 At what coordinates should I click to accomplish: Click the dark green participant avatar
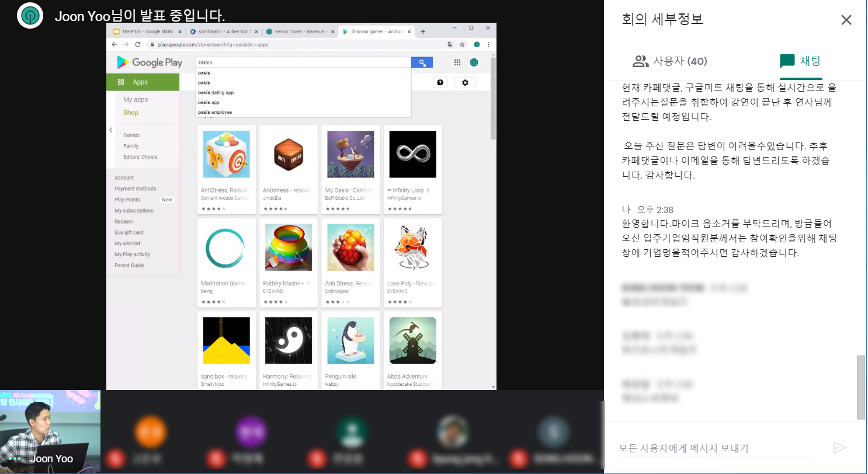(352, 433)
